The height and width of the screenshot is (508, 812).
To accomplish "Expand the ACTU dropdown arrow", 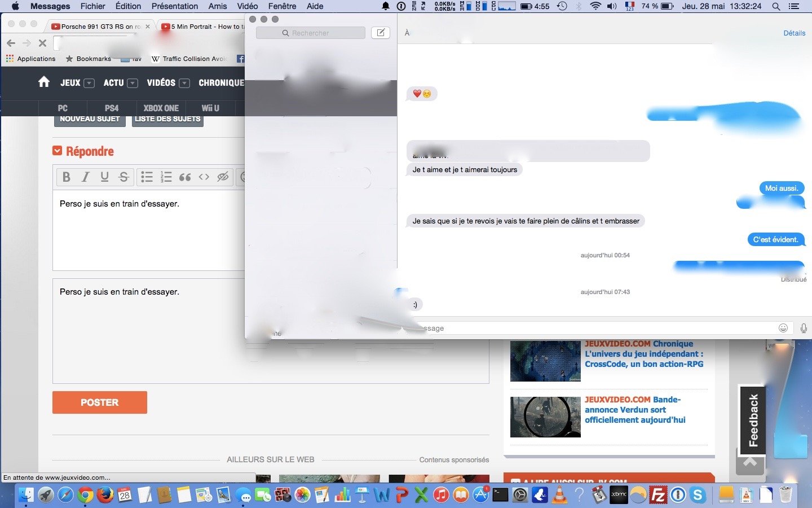I will [133, 83].
